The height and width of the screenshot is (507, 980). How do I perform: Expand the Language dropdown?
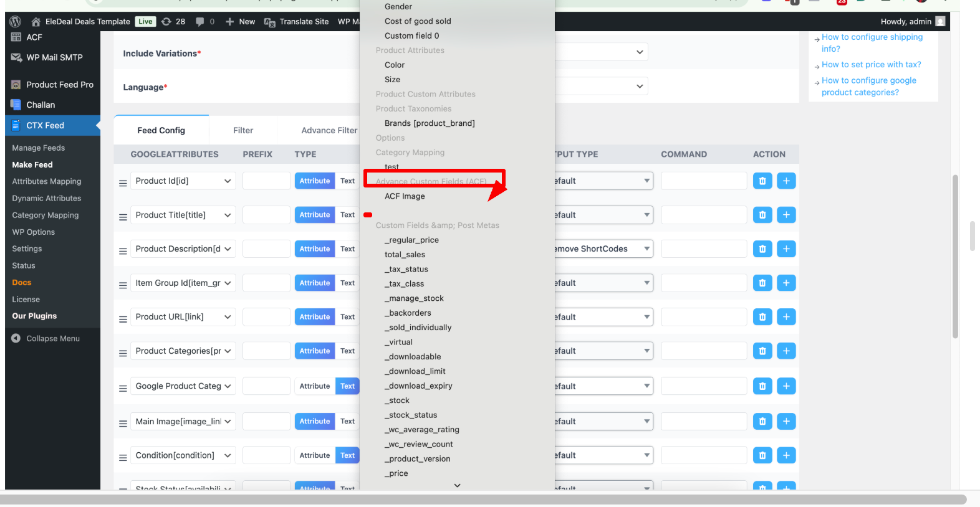(x=602, y=86)
